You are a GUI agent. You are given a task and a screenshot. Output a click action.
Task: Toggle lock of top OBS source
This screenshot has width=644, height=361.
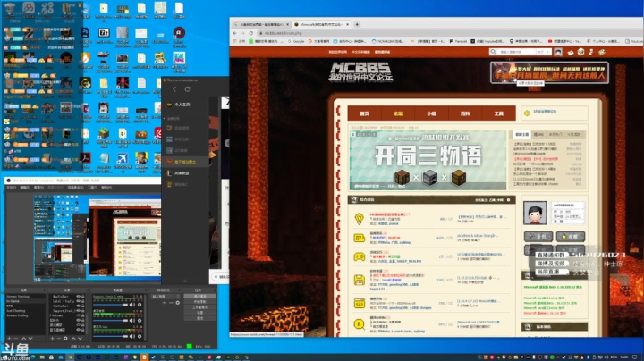point(83,297)
